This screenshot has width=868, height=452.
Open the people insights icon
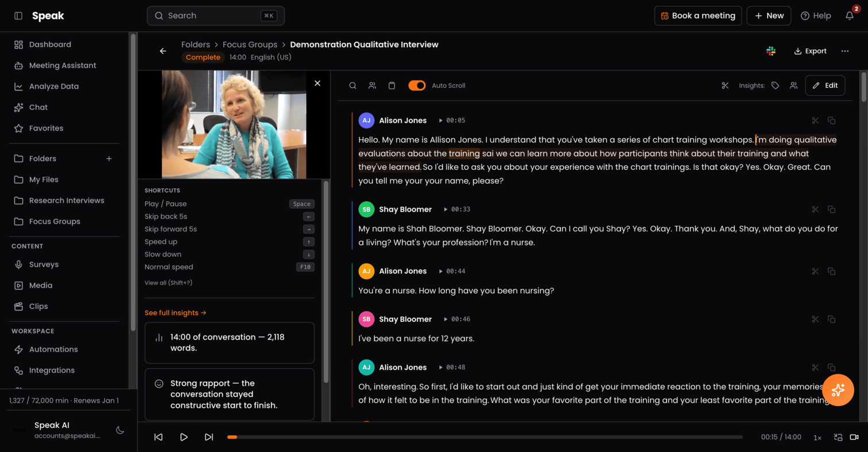[x=794, y=85]
